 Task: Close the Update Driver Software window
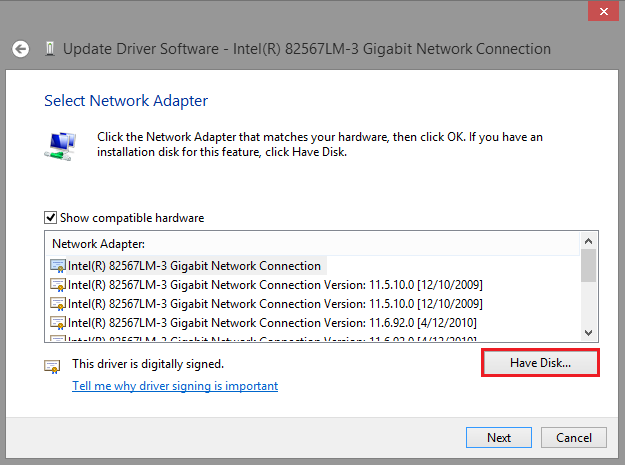coord(603,11)
